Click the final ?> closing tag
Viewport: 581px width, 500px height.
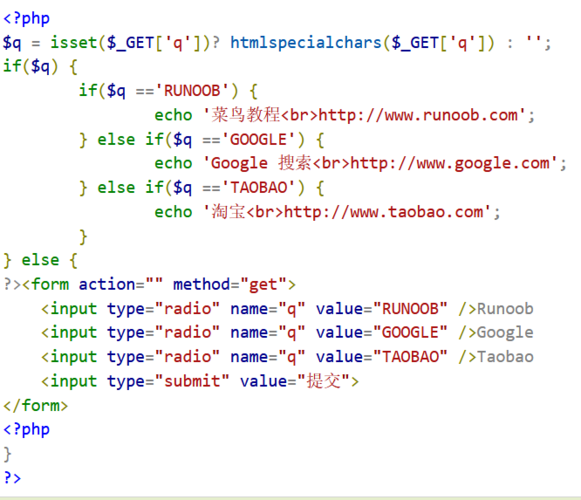tap(12, 478)
